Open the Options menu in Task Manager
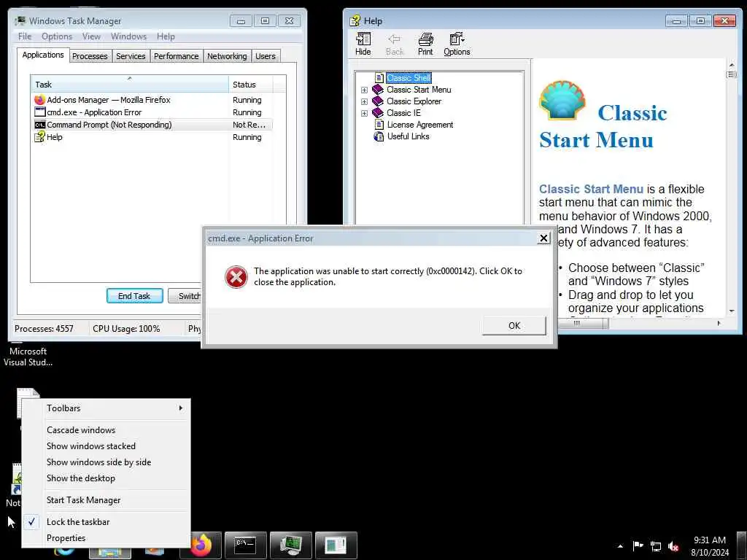This screenshot has width=747, height=560. [57, 36]
